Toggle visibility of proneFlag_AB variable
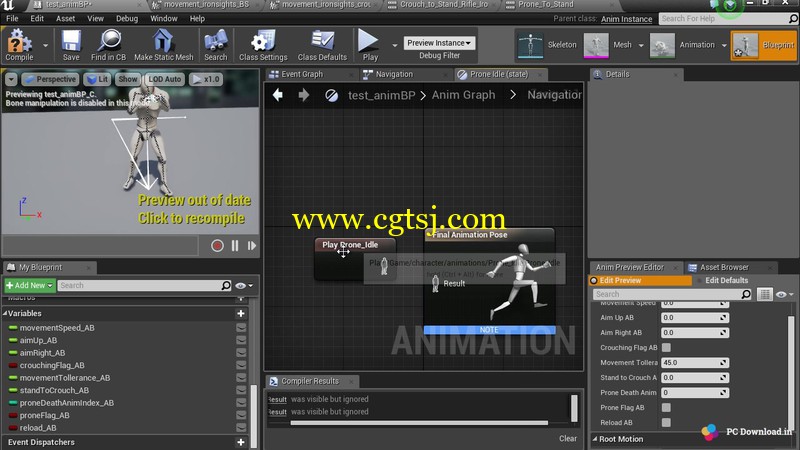Viewport: 800px width, 450px height. coord(241,415)
